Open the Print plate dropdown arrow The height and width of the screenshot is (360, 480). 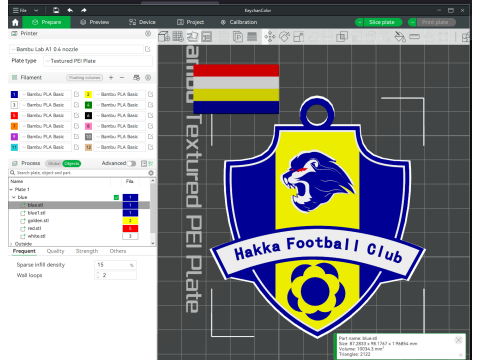pyautogui.click(x=412, y=22)
